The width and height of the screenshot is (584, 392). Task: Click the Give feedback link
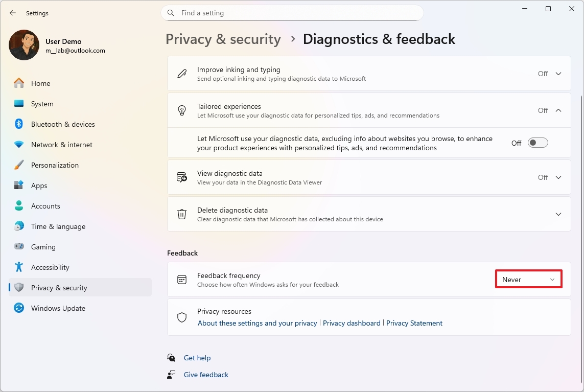tap(205, 374)
